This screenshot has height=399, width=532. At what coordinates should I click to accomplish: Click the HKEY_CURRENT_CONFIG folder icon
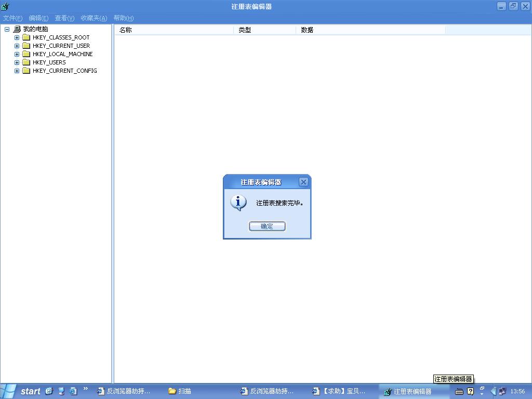pyautogui.click(x=26, y=71)
